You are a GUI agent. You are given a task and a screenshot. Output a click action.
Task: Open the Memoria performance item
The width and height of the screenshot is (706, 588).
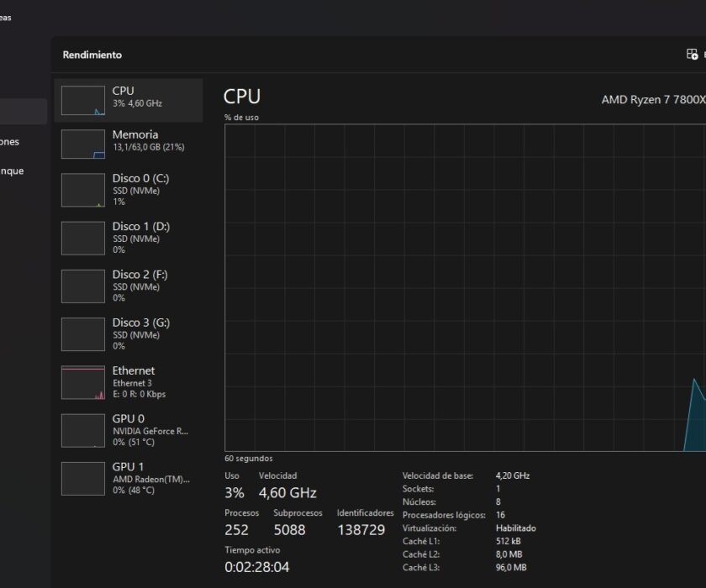[x=129, y=144]
